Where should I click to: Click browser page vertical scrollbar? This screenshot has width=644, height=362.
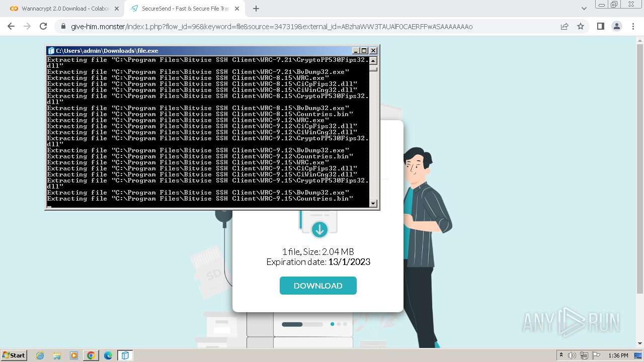[x=640, y=168]
